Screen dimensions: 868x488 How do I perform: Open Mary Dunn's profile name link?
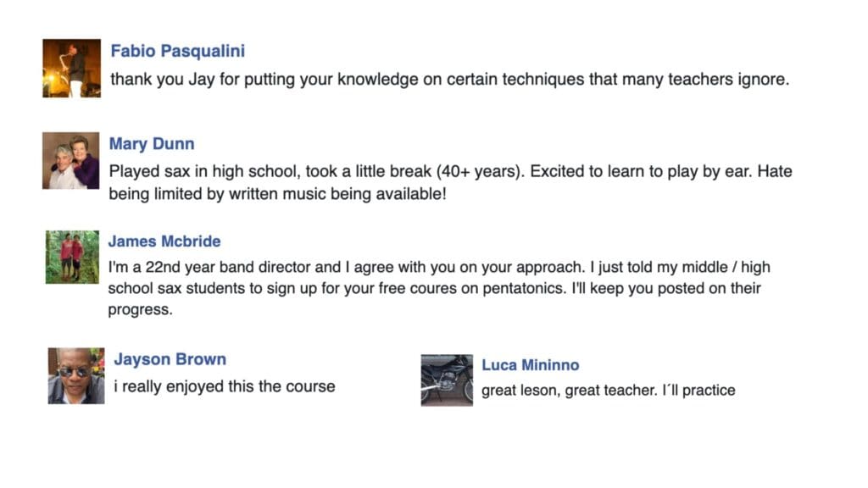[x=152, y=144]
